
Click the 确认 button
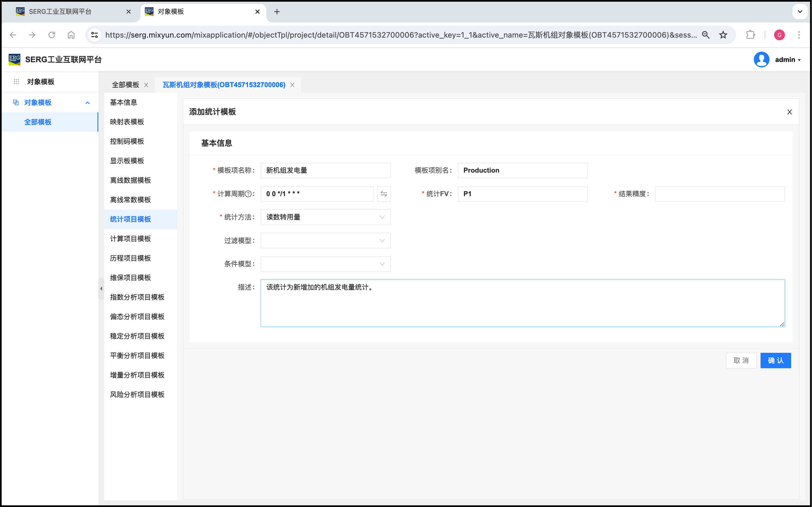tap(775, 360)
